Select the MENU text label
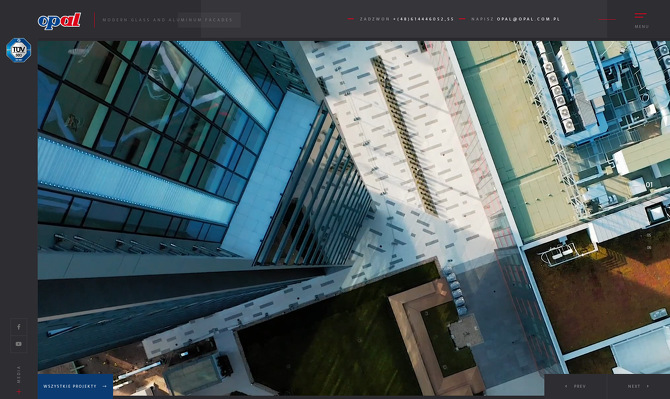Image resolution: width=670 pixels, height=399 pixels. coord(641,26)
